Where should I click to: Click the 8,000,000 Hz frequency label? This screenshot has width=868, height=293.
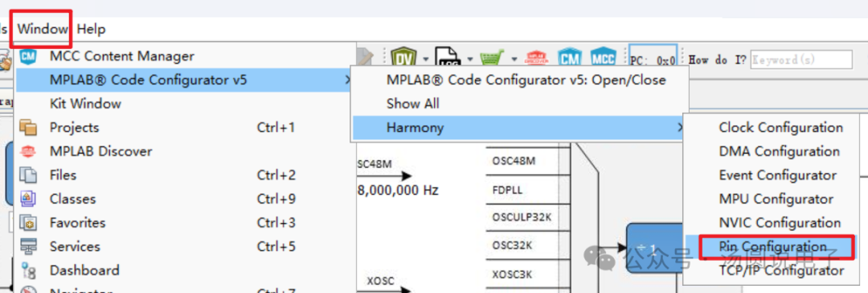(x=399, y=190)
